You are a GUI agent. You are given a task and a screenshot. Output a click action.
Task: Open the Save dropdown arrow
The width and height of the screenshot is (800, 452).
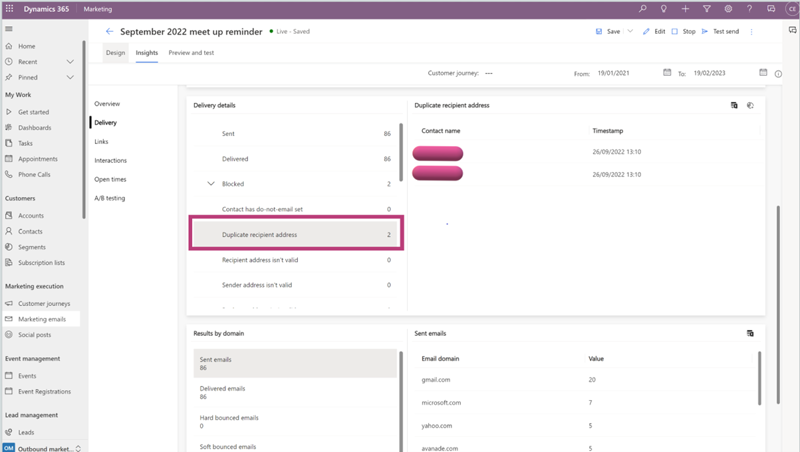point(630,32)
